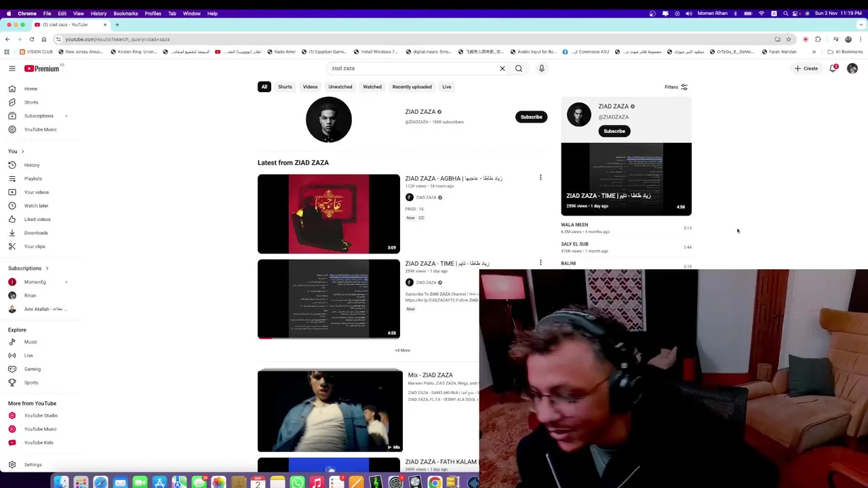Open the YouTube hamburger guide menu
Image resolution: width=868 pixels, height=488 pixels.
[x=12, y=68]
